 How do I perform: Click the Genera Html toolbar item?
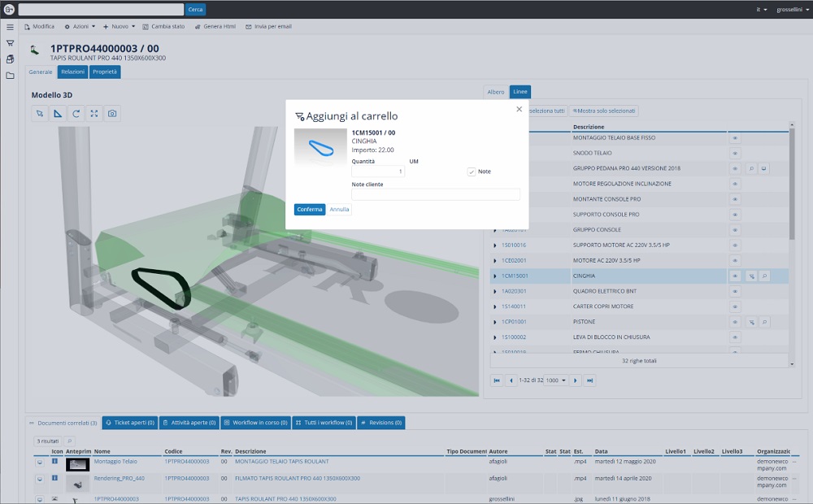[x=215, y=27]
